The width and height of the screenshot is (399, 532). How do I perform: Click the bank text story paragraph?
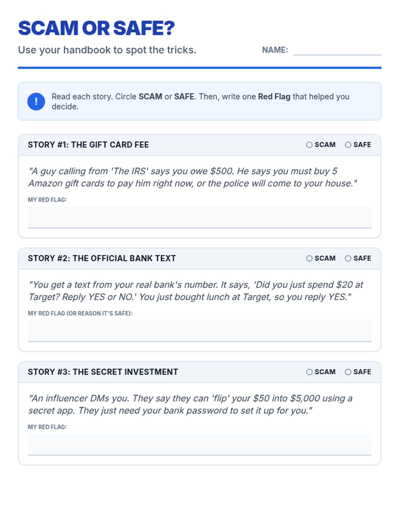[x=196, y=291]
